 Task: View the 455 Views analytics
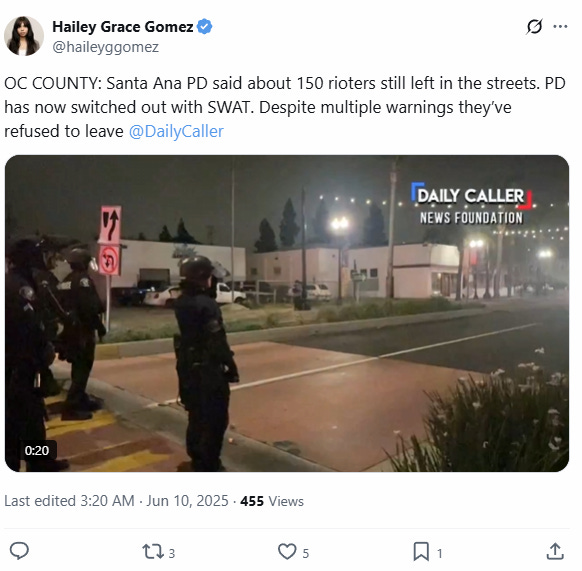point(272,501)
